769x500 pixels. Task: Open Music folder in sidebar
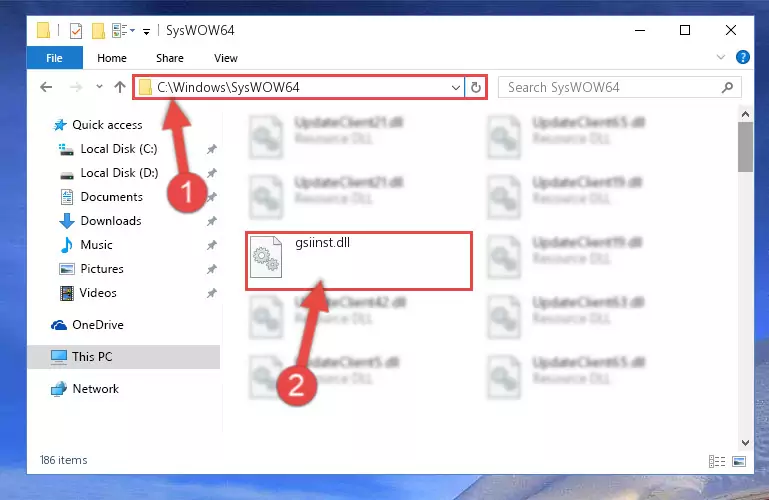click(x=96, y=245)
